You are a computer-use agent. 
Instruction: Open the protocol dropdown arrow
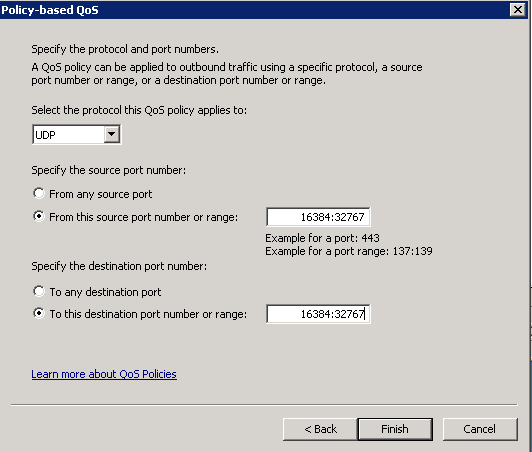pyautogui.click(x=112, y=134)
